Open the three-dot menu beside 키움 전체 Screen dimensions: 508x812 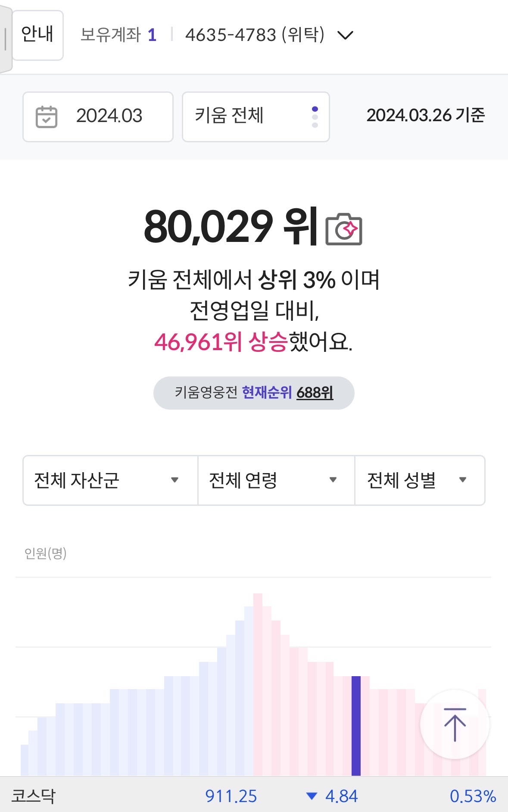click(x=315, y=116)
